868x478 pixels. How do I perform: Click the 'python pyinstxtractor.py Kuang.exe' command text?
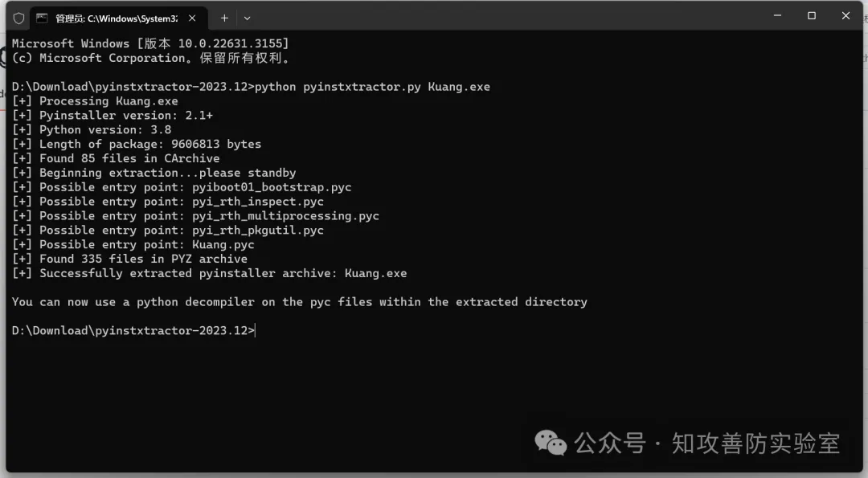tap(372, 87)
